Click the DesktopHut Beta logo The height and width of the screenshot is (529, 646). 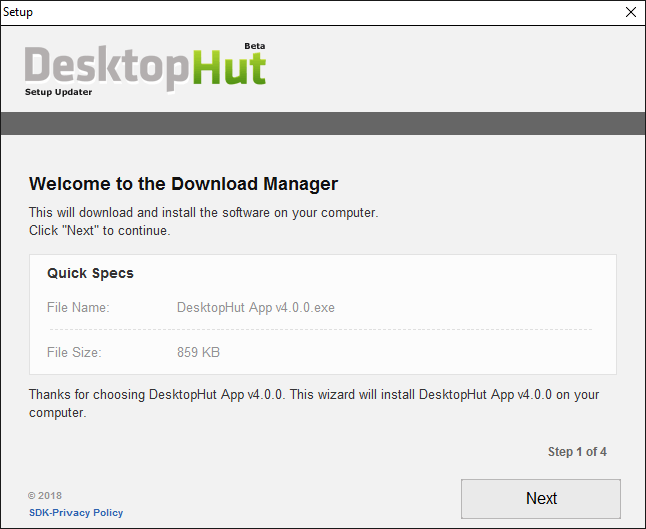(x=145, y=68)
